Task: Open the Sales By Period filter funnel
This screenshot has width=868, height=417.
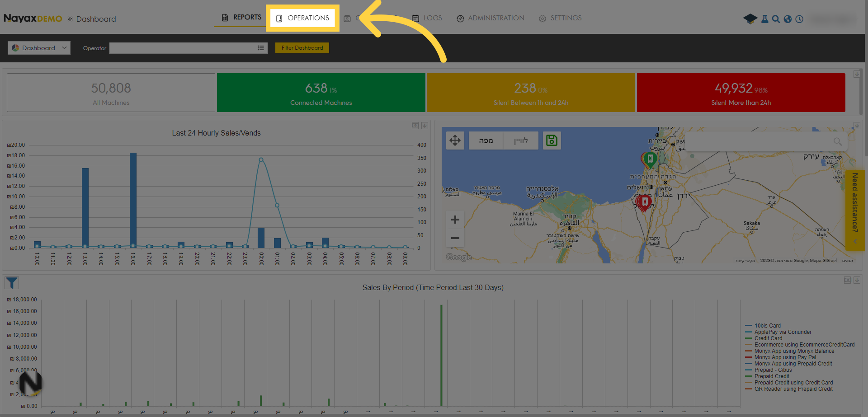Action: pos(12,283)
